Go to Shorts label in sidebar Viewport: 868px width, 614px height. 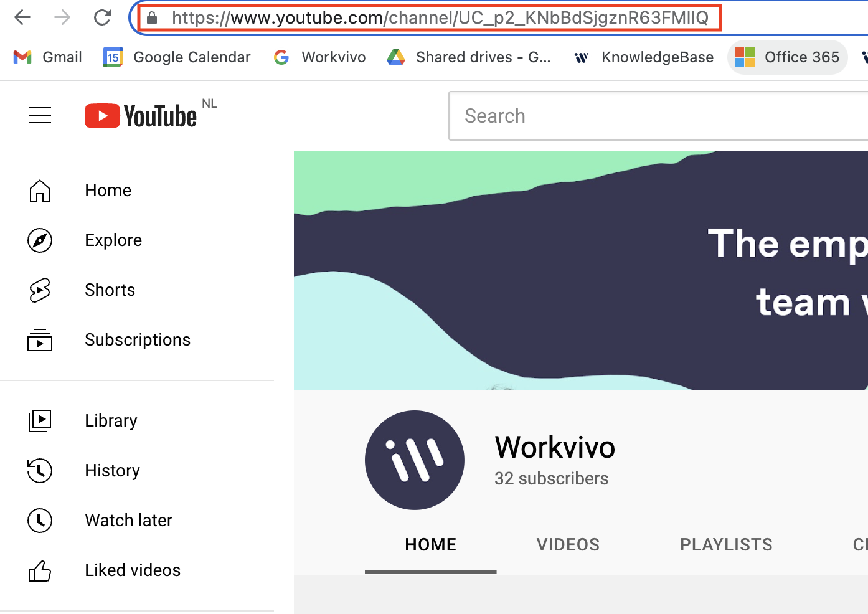click(x=110, y=290)
